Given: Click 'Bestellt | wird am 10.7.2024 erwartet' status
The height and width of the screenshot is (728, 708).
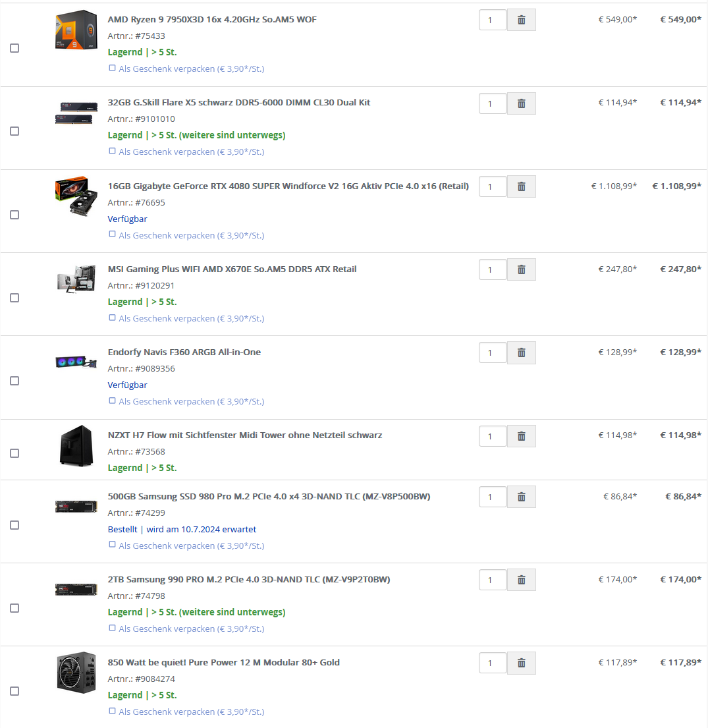Looking at the screenshot, I should [182, 529].
